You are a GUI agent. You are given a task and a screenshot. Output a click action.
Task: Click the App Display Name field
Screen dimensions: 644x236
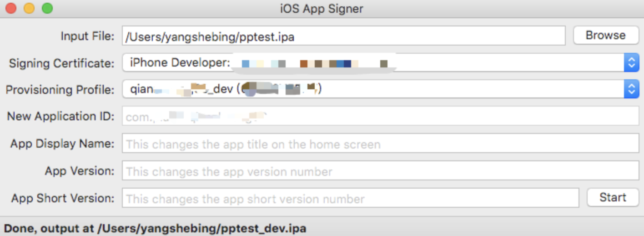point(380,144)
